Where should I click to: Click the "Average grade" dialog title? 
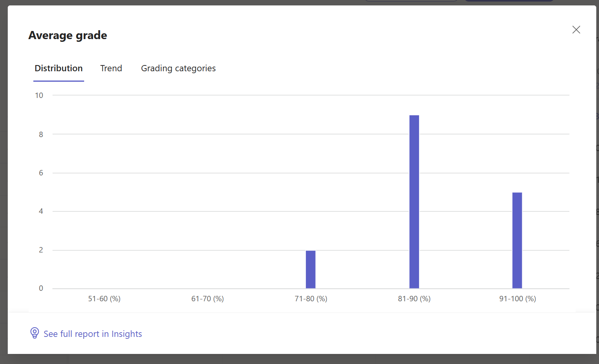click(x=67, y=35)
